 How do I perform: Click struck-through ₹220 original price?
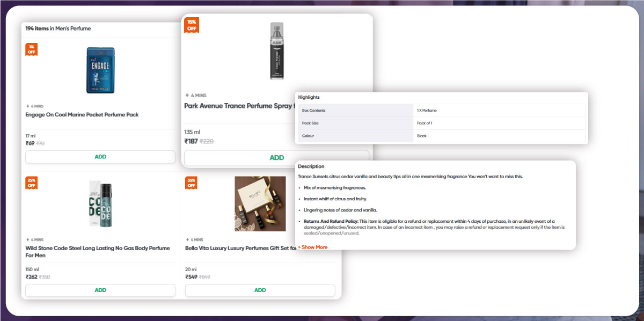tap(207, 142)
